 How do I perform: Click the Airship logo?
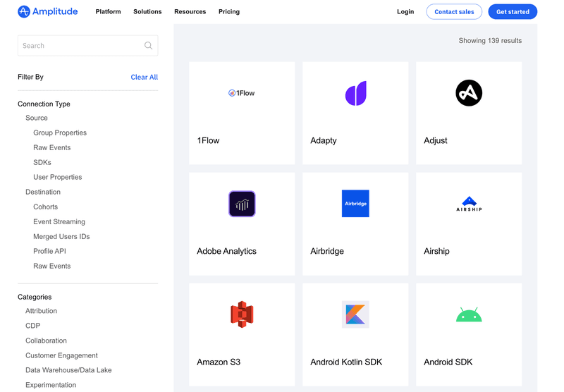click(x=469, y=204)
